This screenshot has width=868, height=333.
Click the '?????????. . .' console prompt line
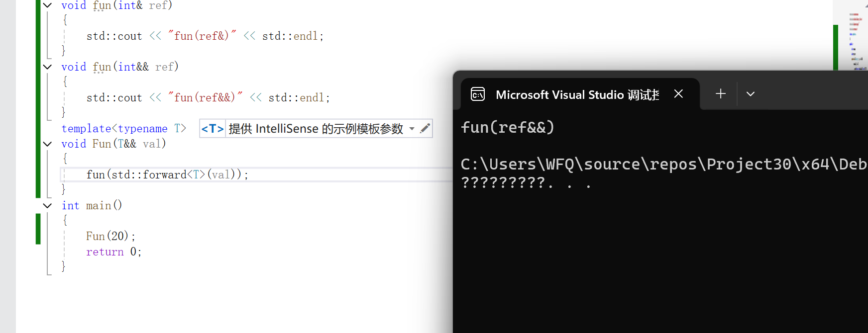527,183
